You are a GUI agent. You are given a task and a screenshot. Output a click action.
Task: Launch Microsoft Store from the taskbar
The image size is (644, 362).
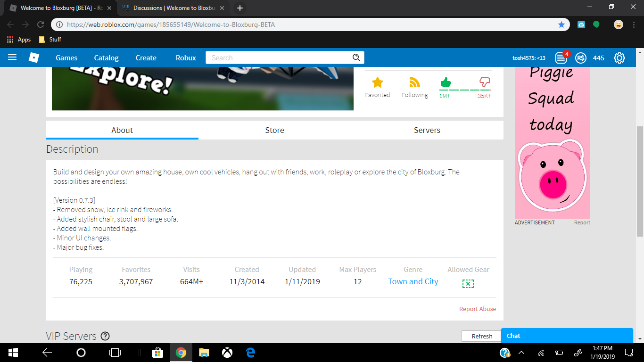(x=157, y=353)
